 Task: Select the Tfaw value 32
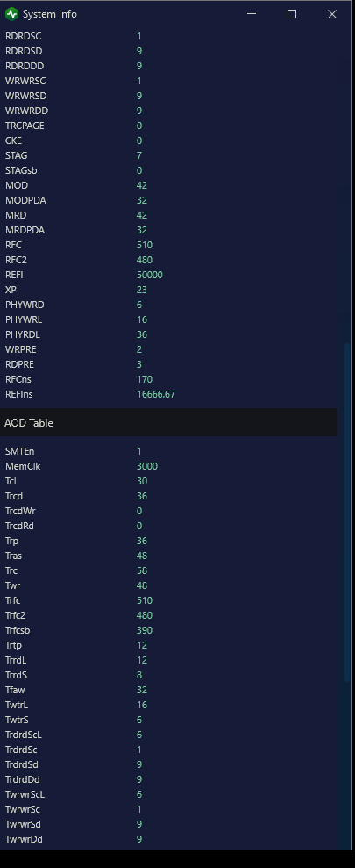(141, 690)
